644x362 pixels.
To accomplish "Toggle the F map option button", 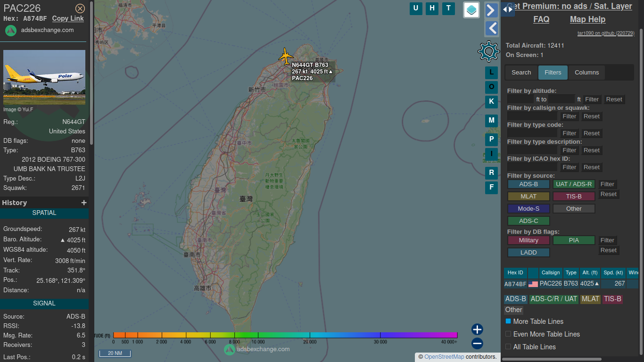I will click(x=491, y=188).
